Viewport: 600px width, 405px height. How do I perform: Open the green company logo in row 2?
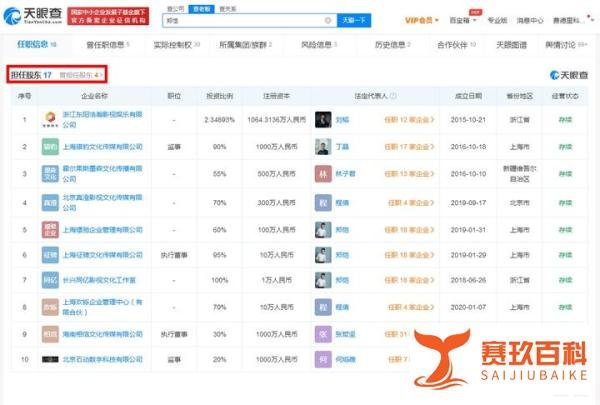50,147
